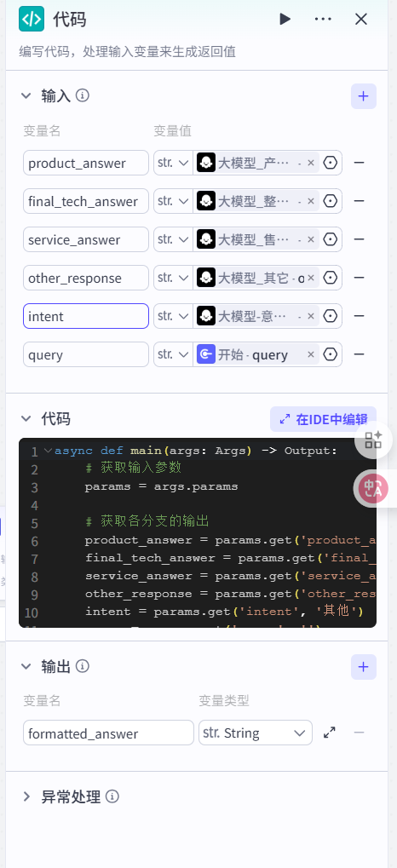Close the 代码 panel
This screenshot has width=397, height=868.
click(x=361, y=20)
